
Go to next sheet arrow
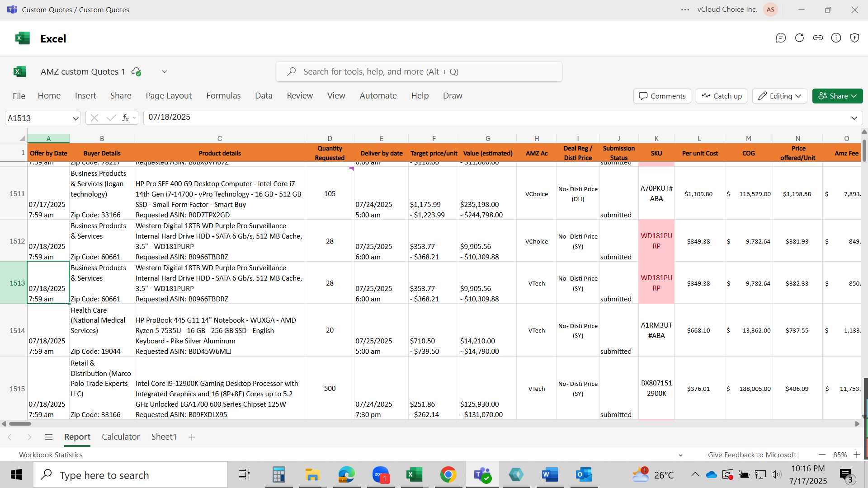pyautogui.click(x=29, y=437)
